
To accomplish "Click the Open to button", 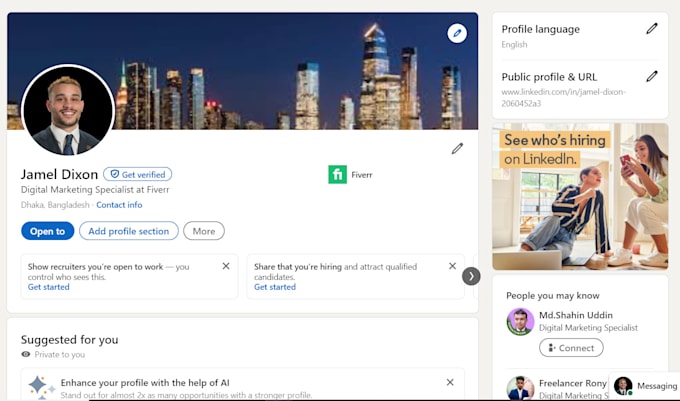I will 48,231.
